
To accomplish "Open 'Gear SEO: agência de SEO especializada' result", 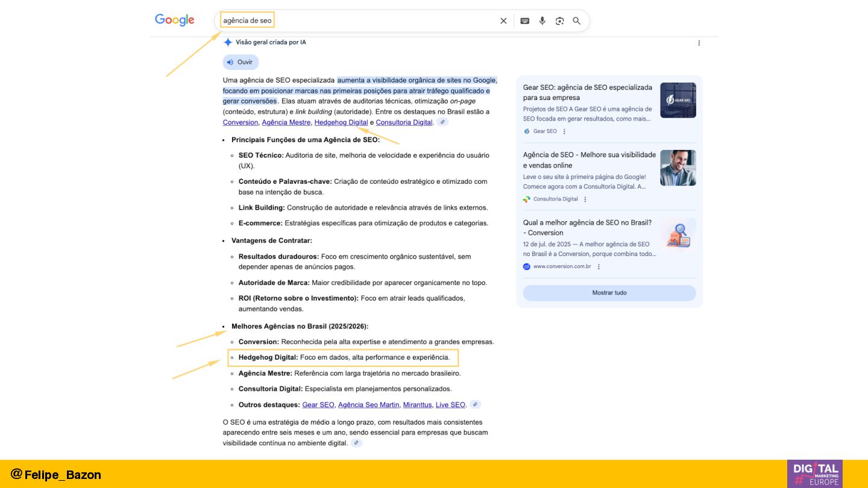I will click(x=588, y=92).
